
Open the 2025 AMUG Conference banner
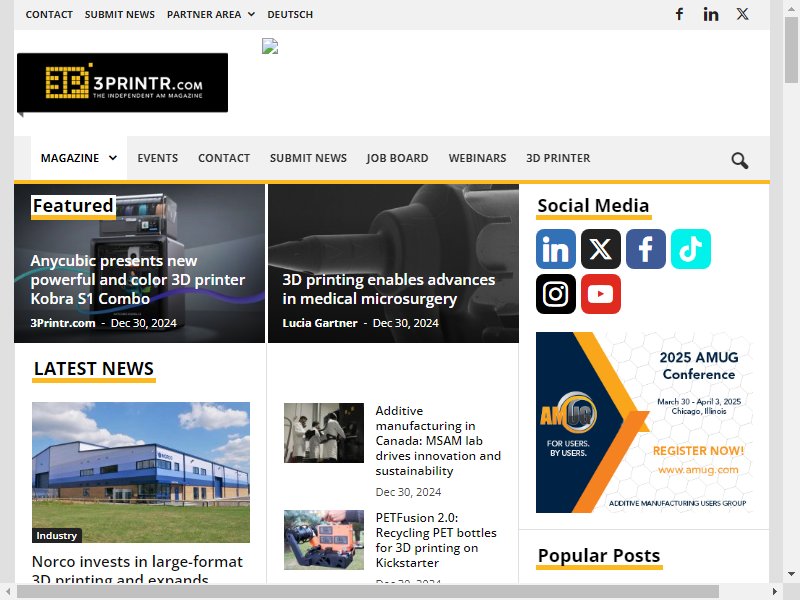(x=644, y=422)
